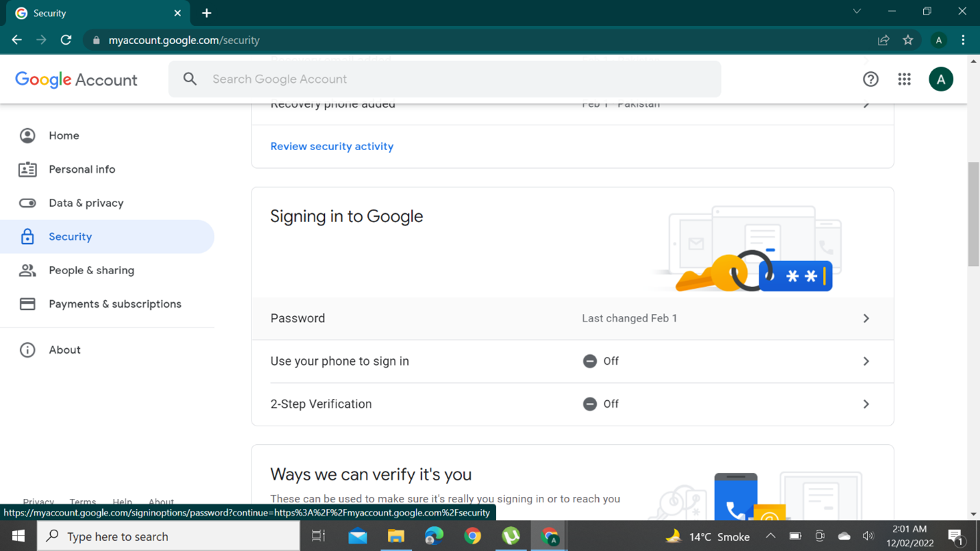Go back using the browser back arrow
The width and height of the screenshot is (980, 551).
(16, 40)
